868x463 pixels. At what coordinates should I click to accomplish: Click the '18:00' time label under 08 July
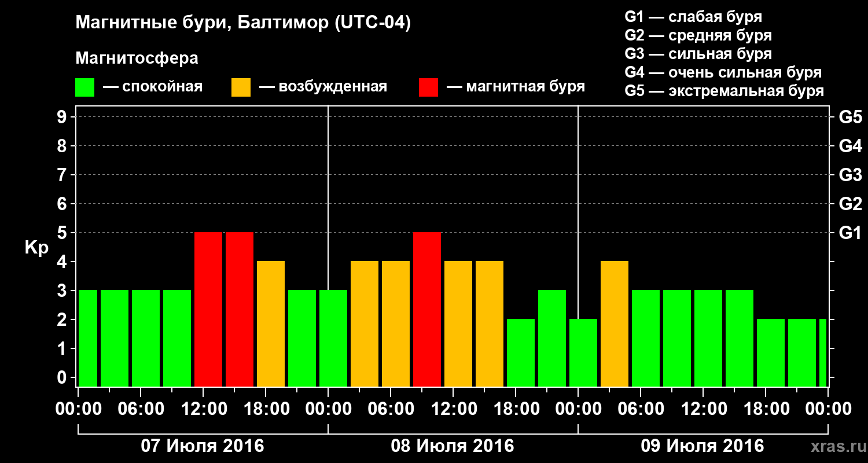coord(516,409)
